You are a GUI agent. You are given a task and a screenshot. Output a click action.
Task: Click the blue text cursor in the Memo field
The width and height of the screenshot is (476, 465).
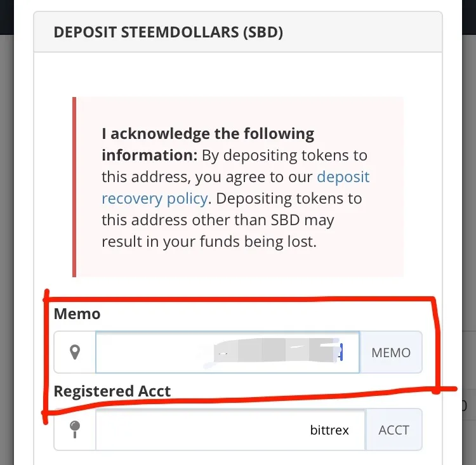pyautogui.click(x=341, y=352)
